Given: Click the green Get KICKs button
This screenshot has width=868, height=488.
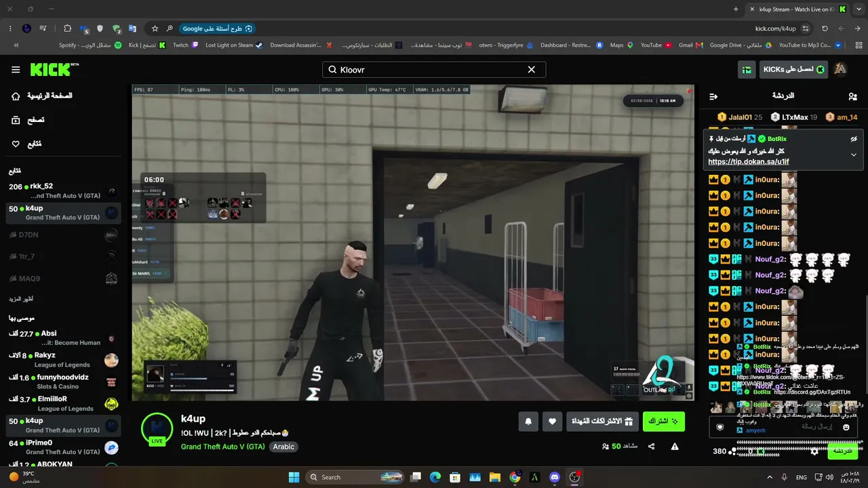Looking at the screenshot, I should [x=793, y=70].
